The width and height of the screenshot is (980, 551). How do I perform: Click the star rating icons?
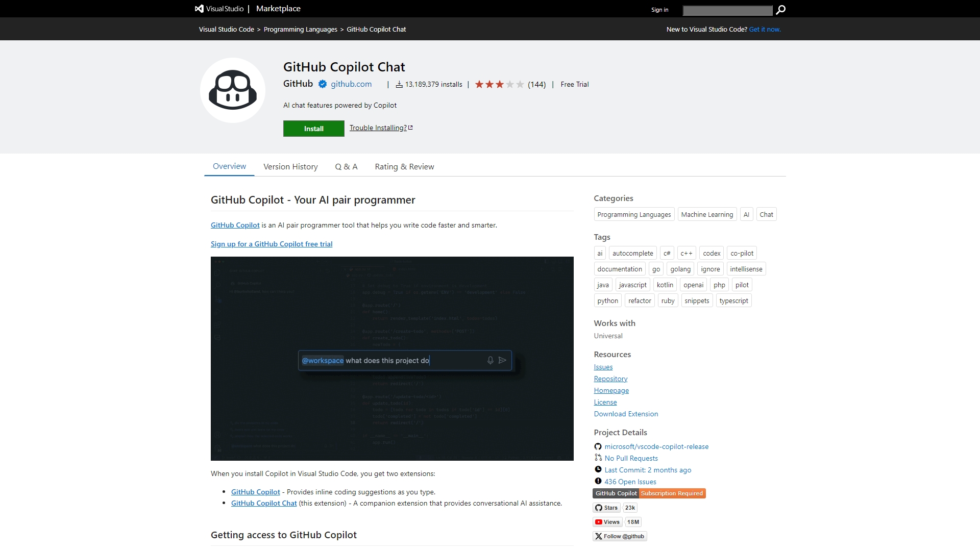pos(499,84)
